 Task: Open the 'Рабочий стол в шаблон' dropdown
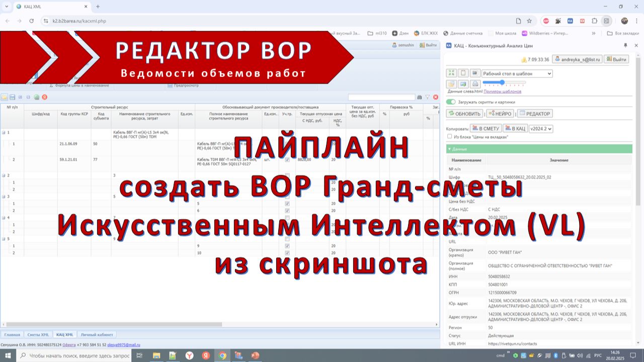point(517,74)
